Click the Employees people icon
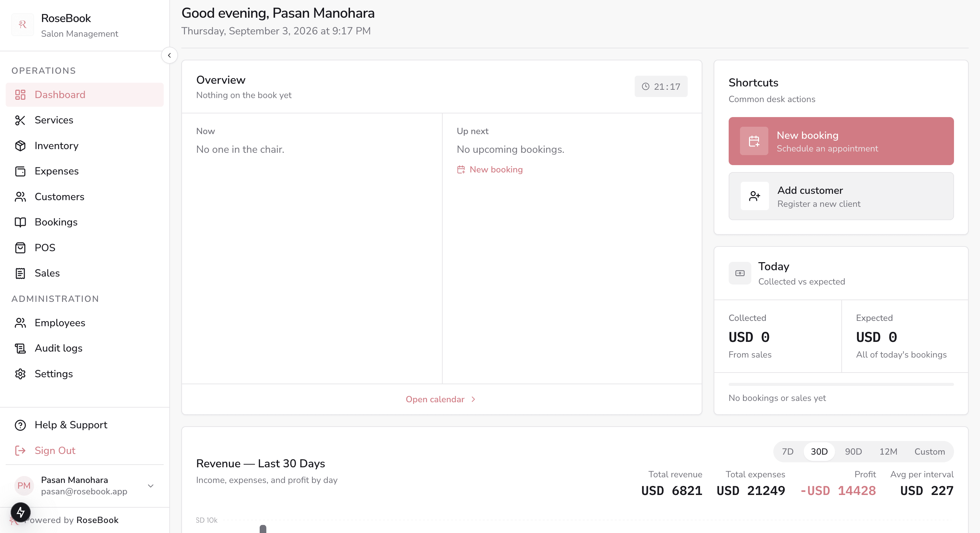The height and width of the screenshot is (533, 980). 20,323
